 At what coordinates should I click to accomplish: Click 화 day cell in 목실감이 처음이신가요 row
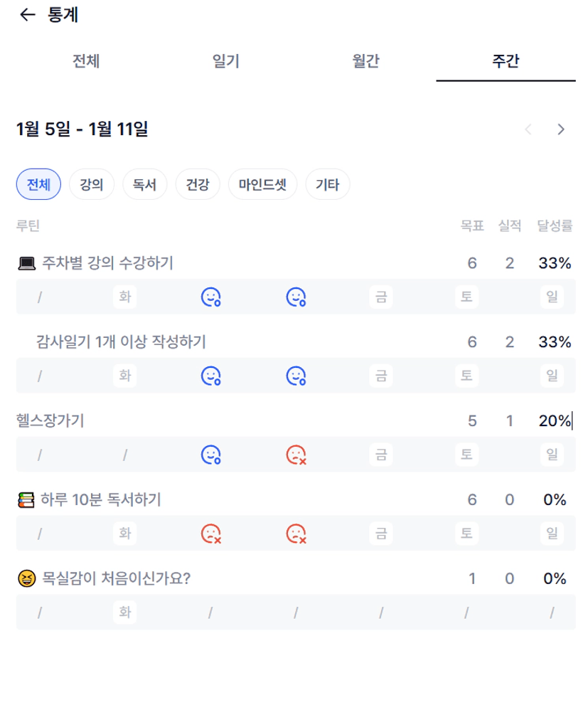125,612
